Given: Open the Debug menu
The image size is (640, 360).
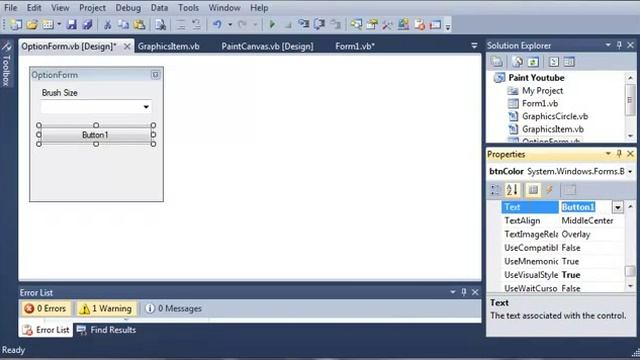Looking at the screenshot, I should click(128, 8).
